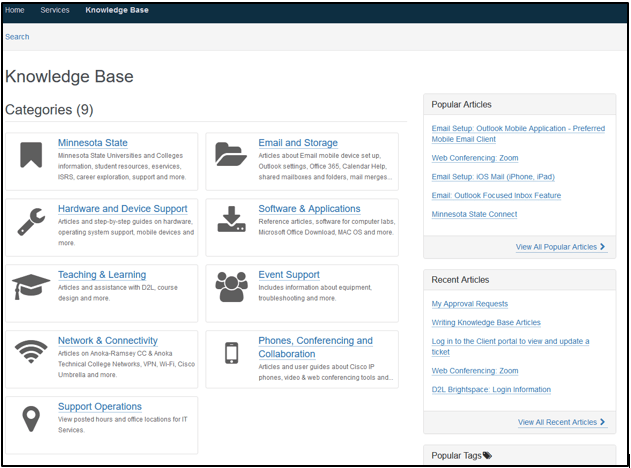Click the Wi-Fi icon for Network & Connectivity
This screenshot has width=631, height=468.
click(31, 353)
